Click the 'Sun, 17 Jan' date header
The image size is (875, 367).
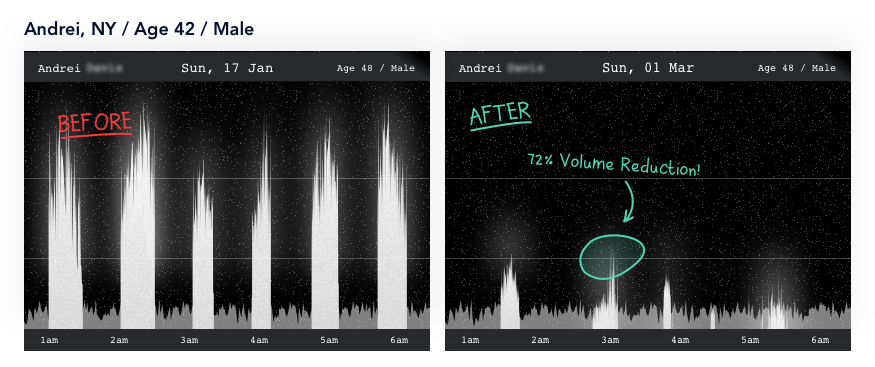coord(227,68)
